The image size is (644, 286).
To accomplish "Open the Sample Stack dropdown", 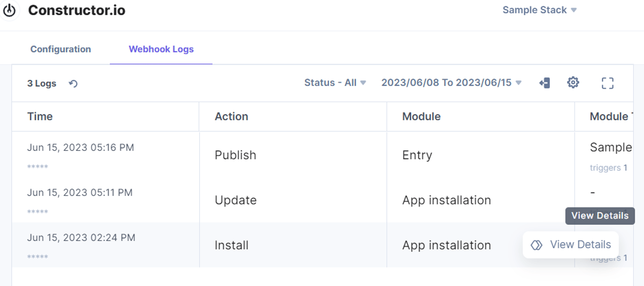I will click(x=540, y=10).
